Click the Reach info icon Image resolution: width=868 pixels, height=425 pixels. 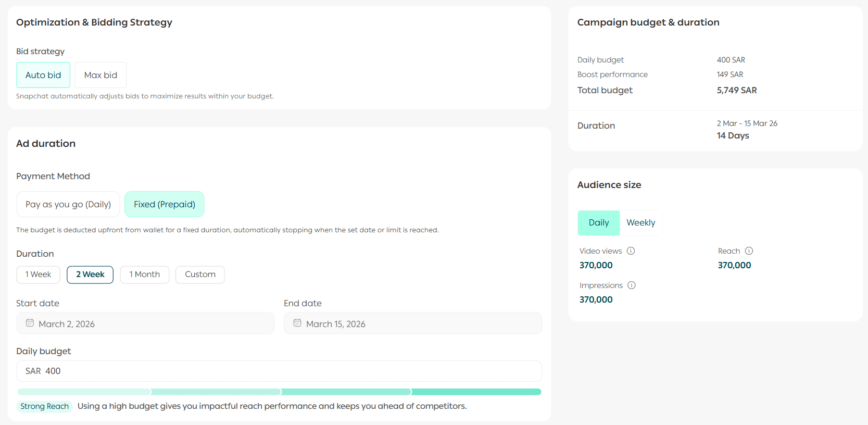pos(749,251)
